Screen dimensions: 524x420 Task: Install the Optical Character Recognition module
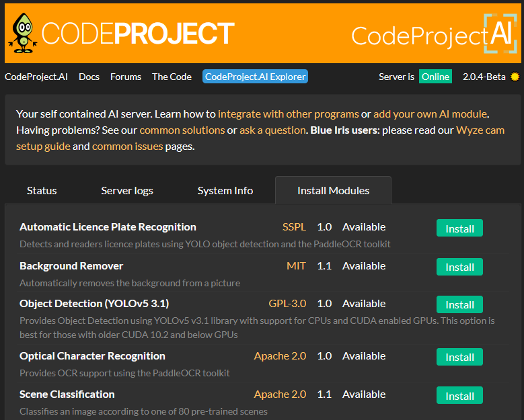(459, 357)
